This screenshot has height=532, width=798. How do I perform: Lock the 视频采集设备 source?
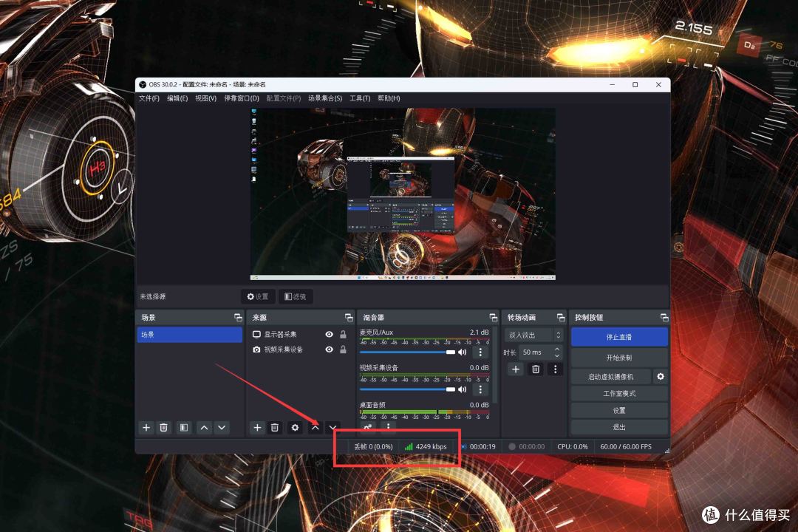coord(343,349)
